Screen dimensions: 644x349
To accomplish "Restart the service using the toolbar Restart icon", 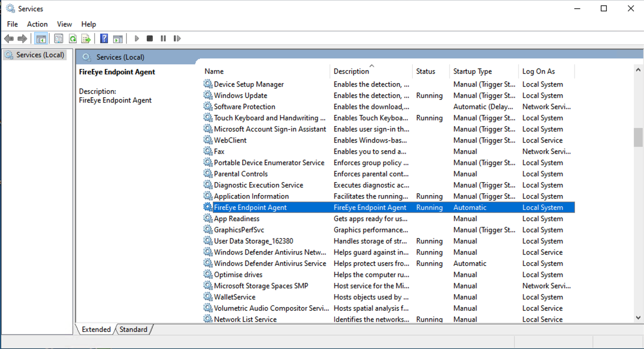I will [x=177, y=39].
